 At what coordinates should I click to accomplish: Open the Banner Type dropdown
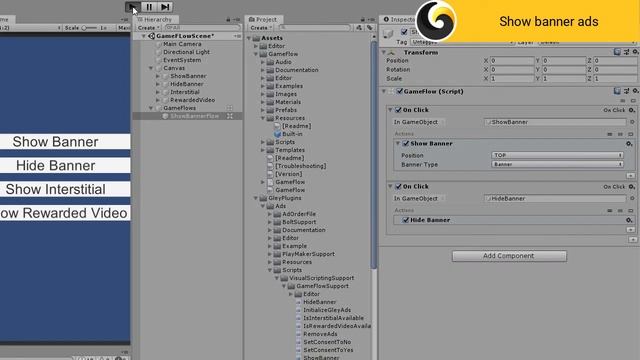click(x=558, y=164)
